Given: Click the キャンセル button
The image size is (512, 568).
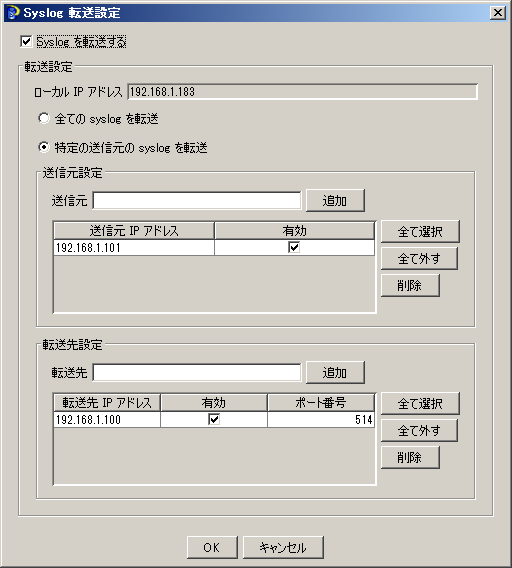Looking at the screenshot, I should tap(283, 547).
